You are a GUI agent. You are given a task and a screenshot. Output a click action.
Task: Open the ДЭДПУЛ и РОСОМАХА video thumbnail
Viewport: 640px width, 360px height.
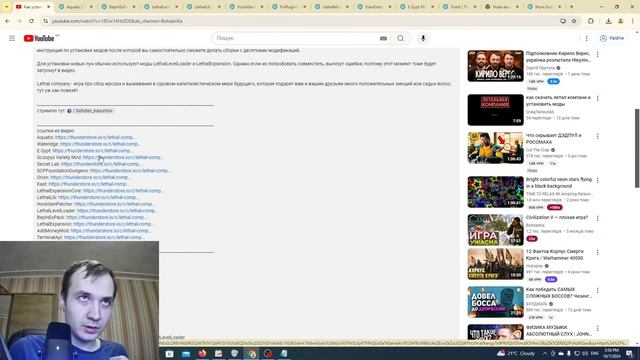[x=496, y=148]
